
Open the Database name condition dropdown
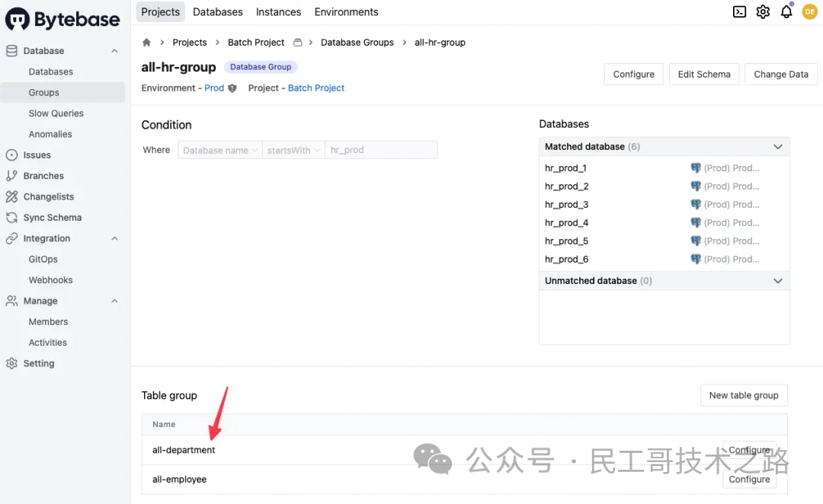220,150
